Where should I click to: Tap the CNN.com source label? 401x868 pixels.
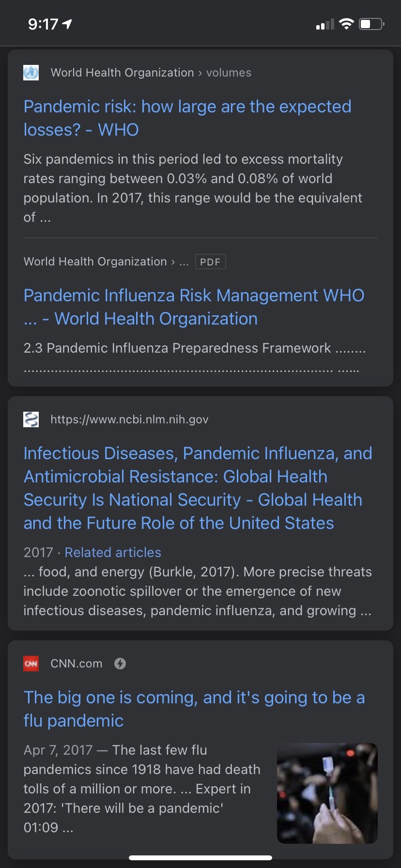(x=77, y=664)
